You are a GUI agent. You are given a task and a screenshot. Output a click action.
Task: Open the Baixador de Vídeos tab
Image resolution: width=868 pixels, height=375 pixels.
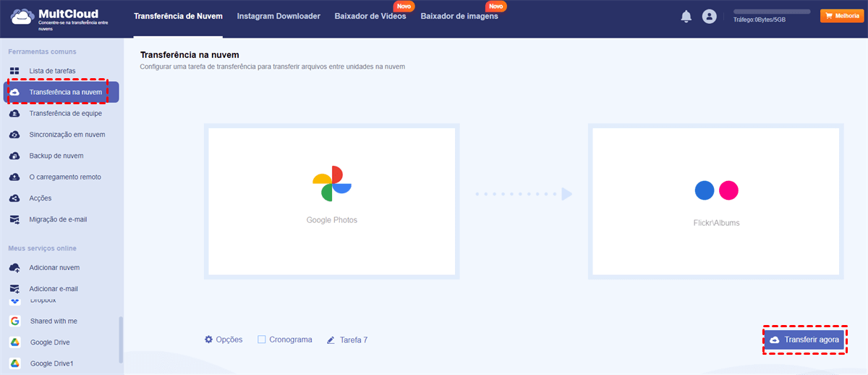pos(370,16)
